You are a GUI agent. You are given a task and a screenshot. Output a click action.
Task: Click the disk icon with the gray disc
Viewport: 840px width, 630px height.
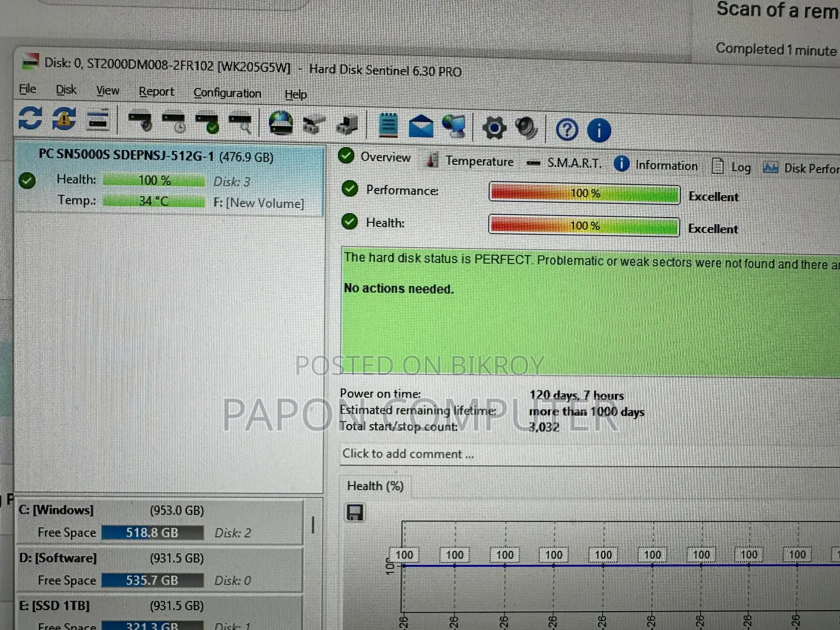pyautogui.click(x=140, y=121)
